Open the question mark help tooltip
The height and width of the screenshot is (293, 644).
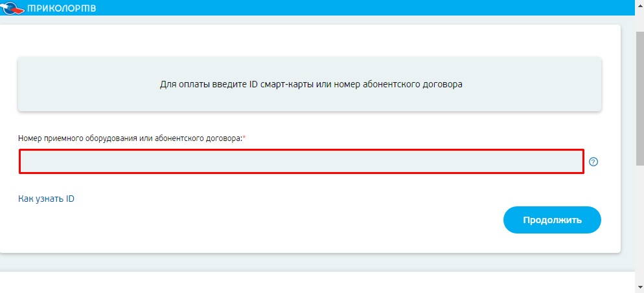tap(593, 162)
